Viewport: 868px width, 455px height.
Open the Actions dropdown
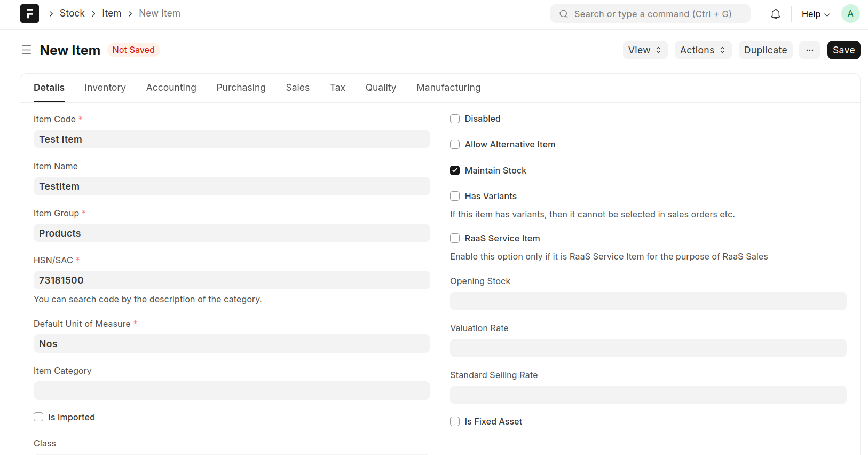pyautogui.click(x=703, y=50)
